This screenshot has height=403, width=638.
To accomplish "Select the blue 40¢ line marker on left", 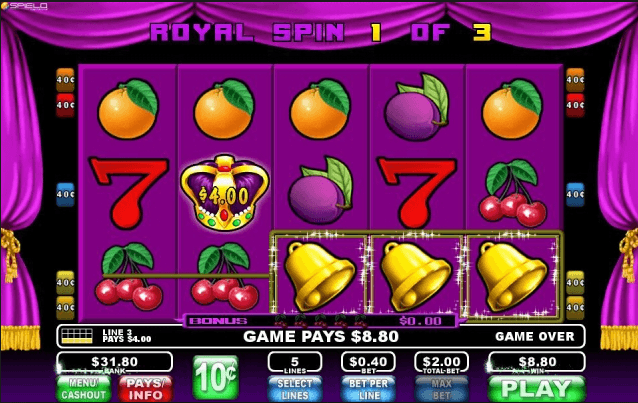I will pos(65,195).
